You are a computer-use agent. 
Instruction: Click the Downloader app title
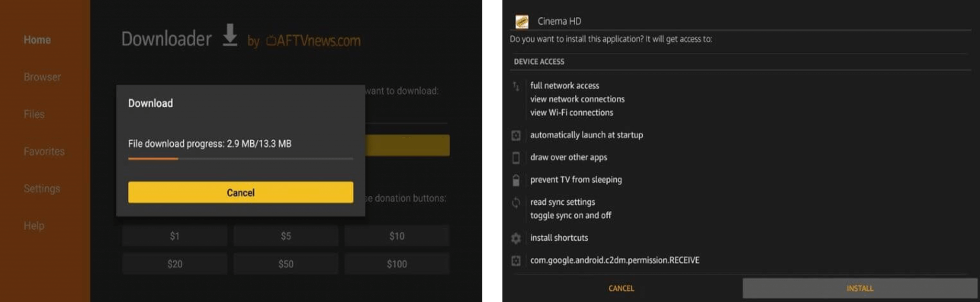click(x=166, y=39)
